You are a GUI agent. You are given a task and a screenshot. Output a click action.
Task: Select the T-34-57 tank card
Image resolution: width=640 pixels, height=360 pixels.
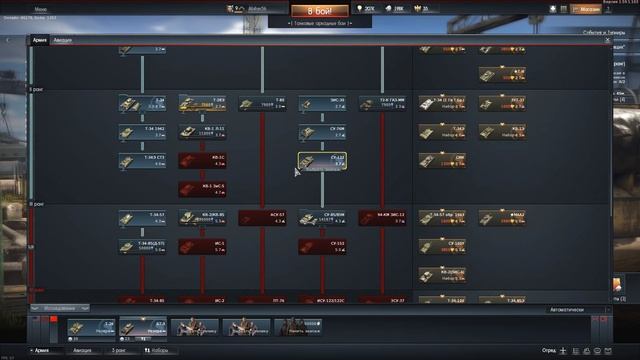coord(142,218)
